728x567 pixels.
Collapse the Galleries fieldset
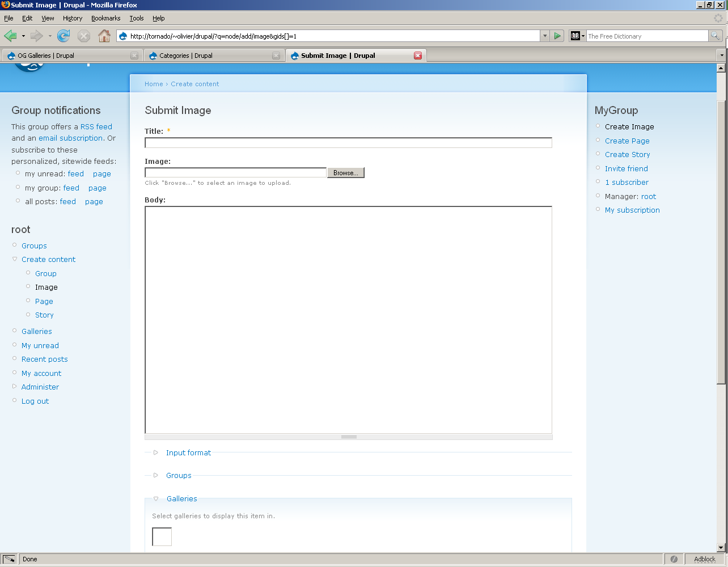point(181,499)
